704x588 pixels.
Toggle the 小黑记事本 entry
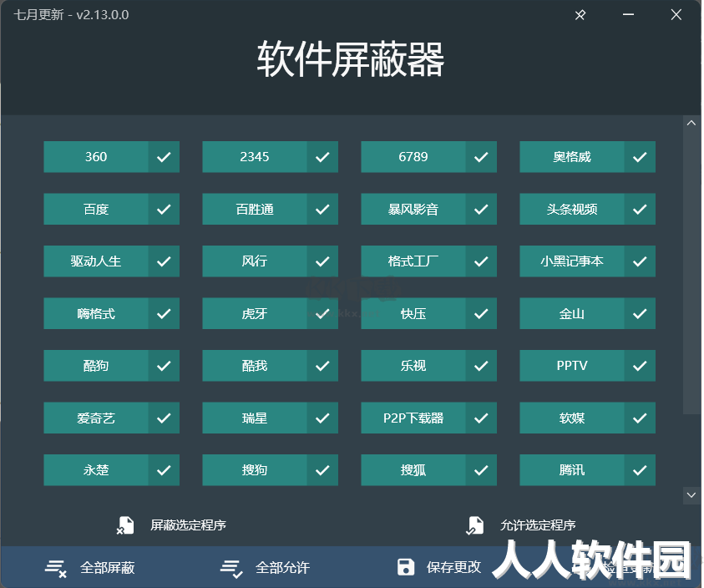click(588, 261)
